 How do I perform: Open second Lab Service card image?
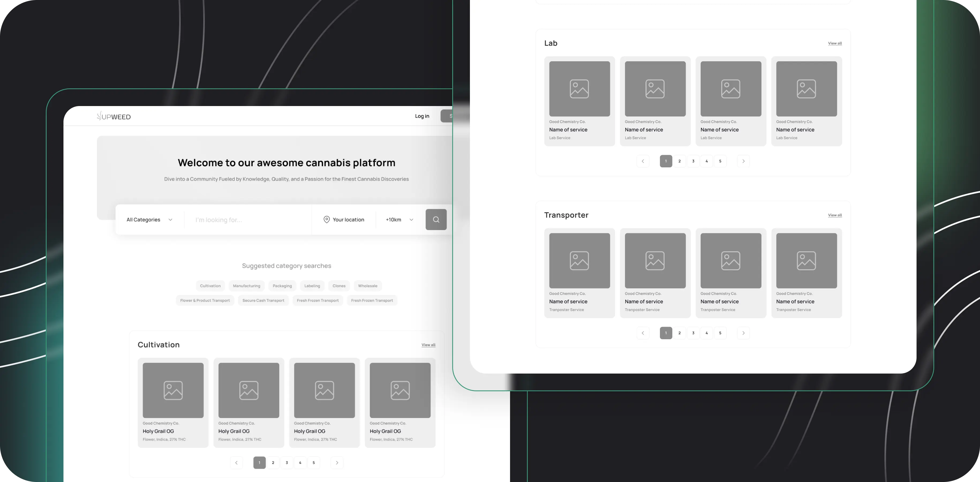[x=655, y=89]
